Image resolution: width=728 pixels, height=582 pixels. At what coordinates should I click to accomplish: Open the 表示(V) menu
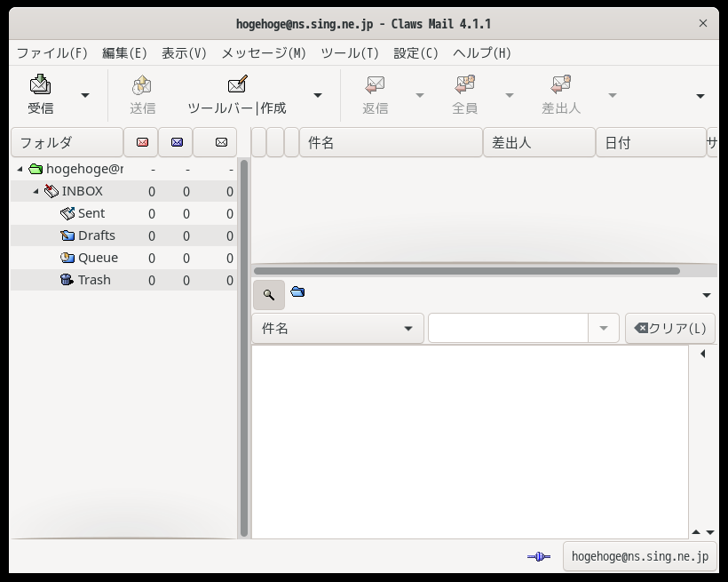tap(184, 53)
